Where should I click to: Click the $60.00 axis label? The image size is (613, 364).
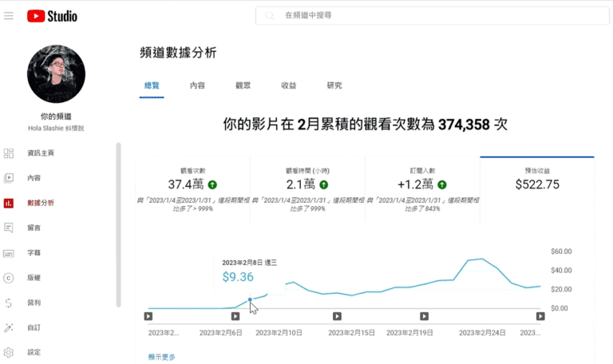point(561,251)
